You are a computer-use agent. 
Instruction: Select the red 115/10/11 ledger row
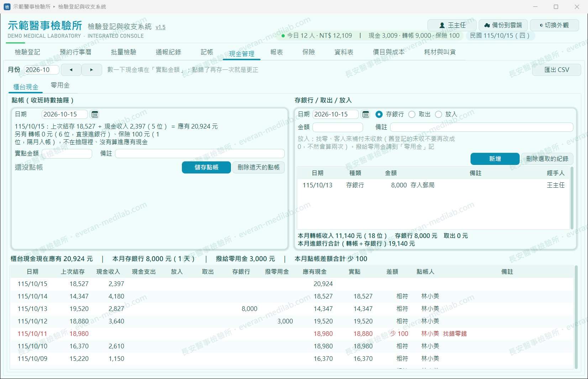(292, 334)
